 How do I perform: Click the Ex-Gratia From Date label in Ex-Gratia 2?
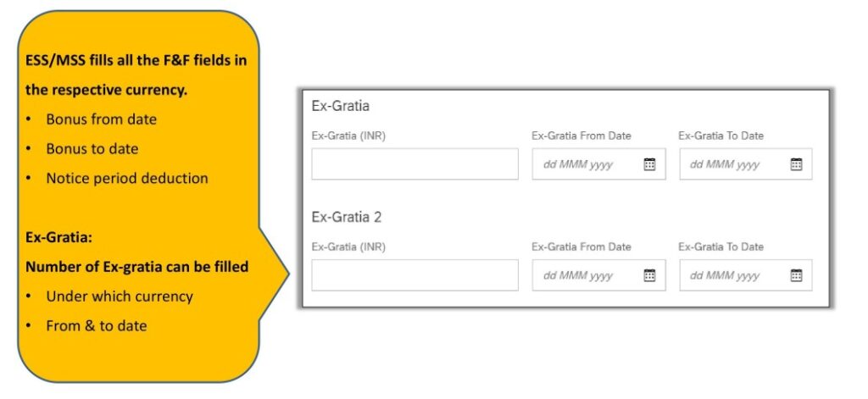click(x=581, y=247)
